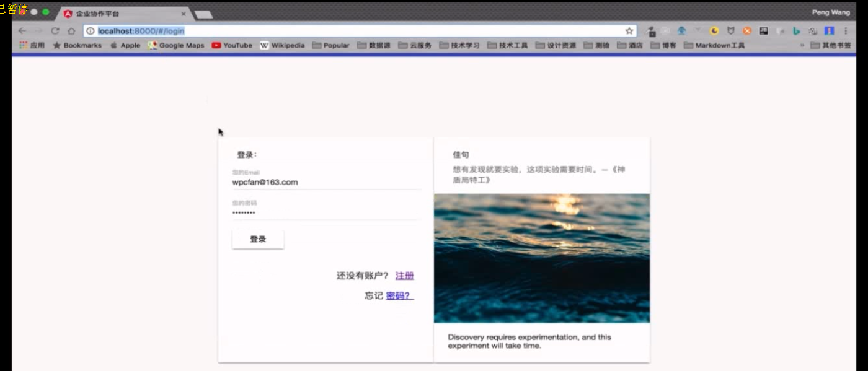Reload the page with the refresh icon
Viewport: 868px width, 371px height.
(55, 31)
